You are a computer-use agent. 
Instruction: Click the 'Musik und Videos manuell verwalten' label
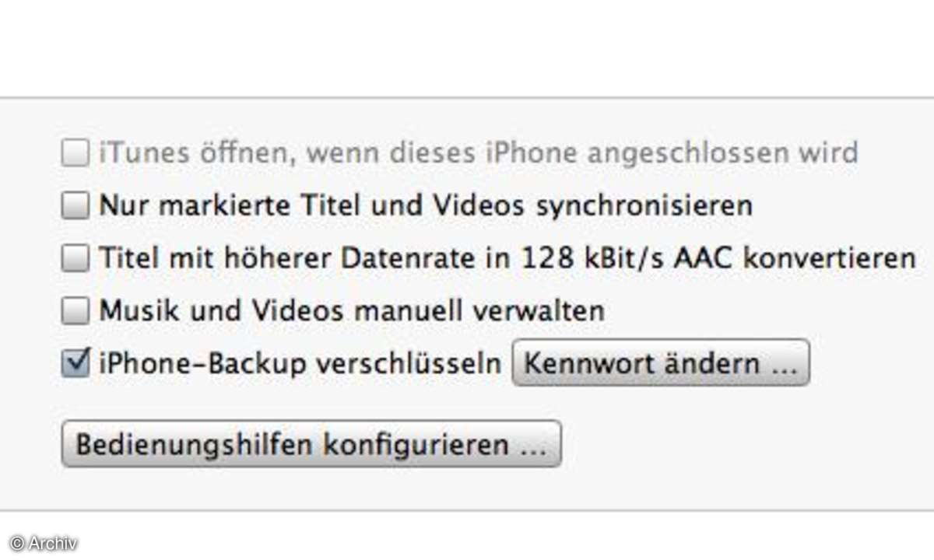click(352, 312)
